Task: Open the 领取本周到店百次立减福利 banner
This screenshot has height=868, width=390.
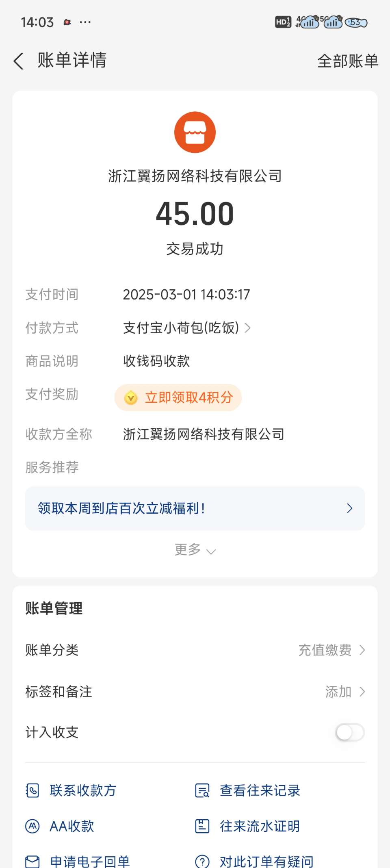Action: pos(195,508)
